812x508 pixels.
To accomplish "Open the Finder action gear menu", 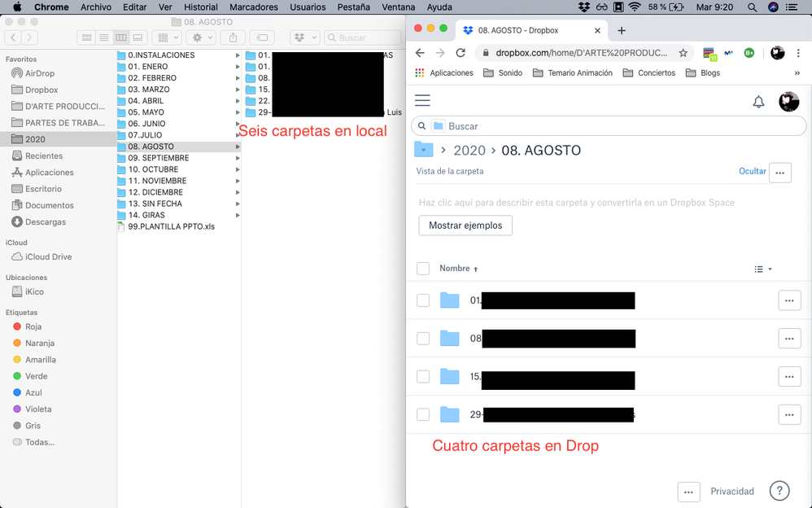I will click(202, 37).
